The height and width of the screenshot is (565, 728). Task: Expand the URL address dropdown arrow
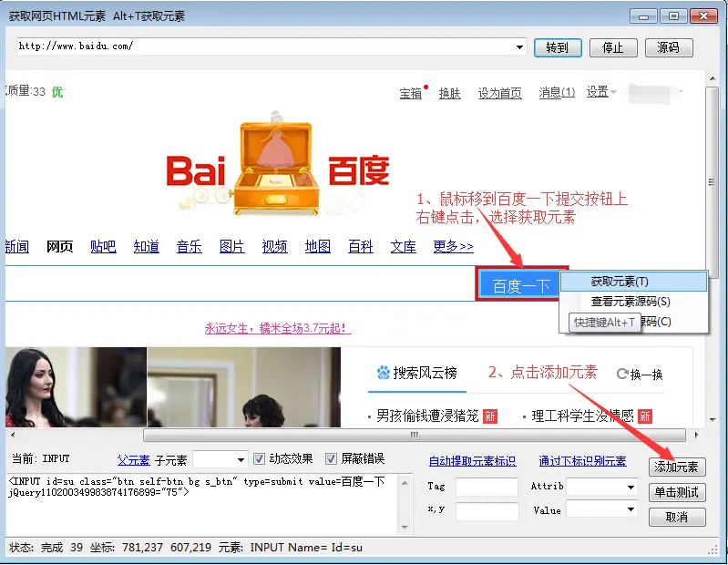pos(519,46)
